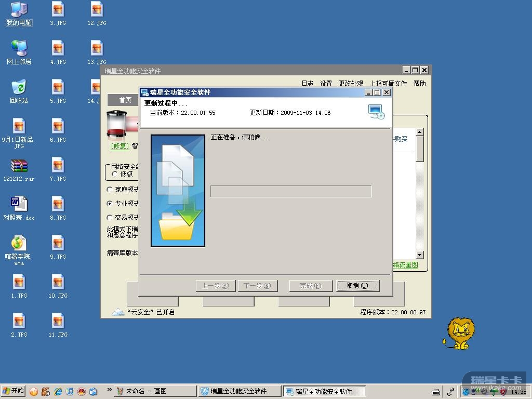
Task: Select the 家庭模式 radio button
Action: pos(109,189)
